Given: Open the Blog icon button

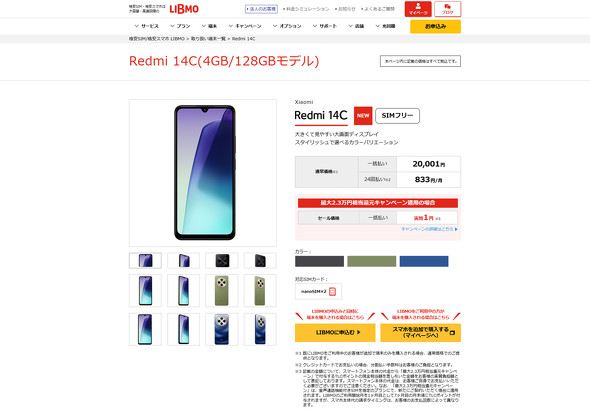Looking at the screenshot, I should [447, 9].
